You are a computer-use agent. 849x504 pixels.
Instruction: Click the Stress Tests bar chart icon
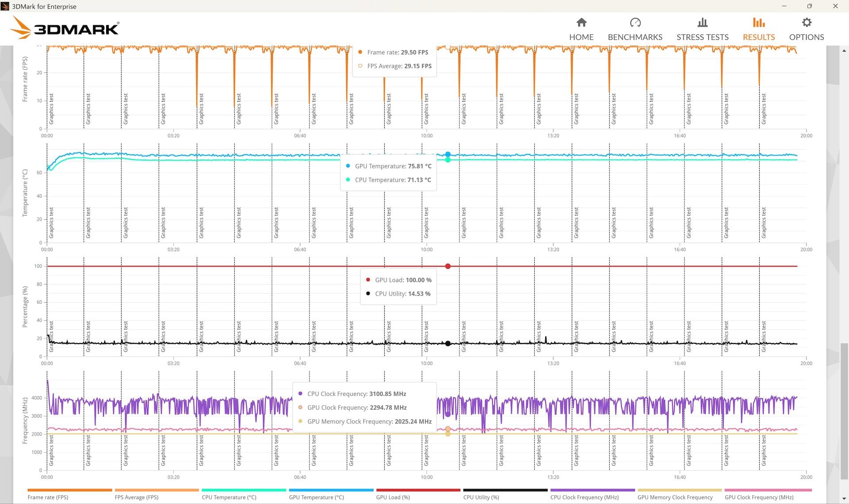tap(702, 23)
